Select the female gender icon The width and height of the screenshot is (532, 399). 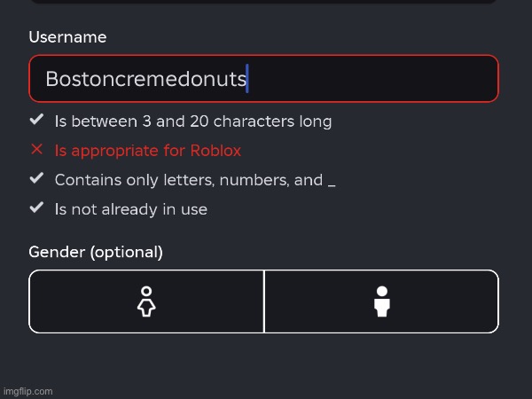[x=147, y=301]
